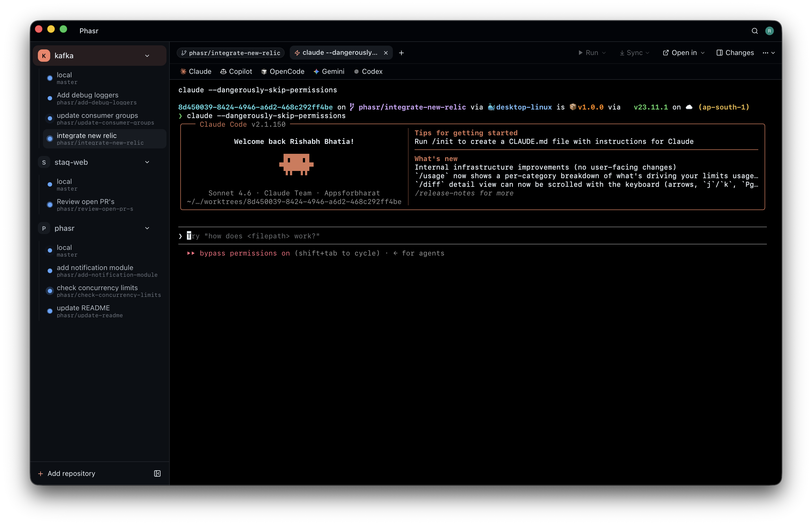Click the "What's new" heading
Image resolution: width=812 pixels, height=525 pixels.
click(436, 159)
